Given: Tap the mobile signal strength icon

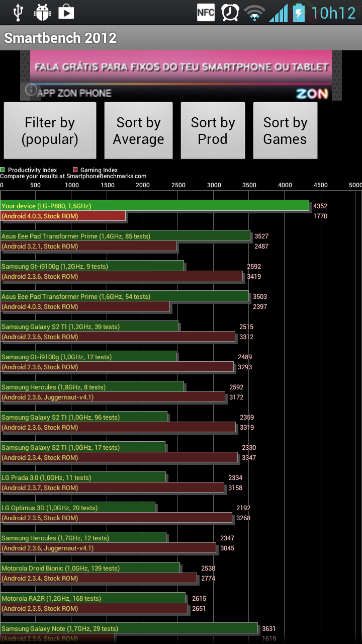Looking at the screenshot, I should point(278,13).
